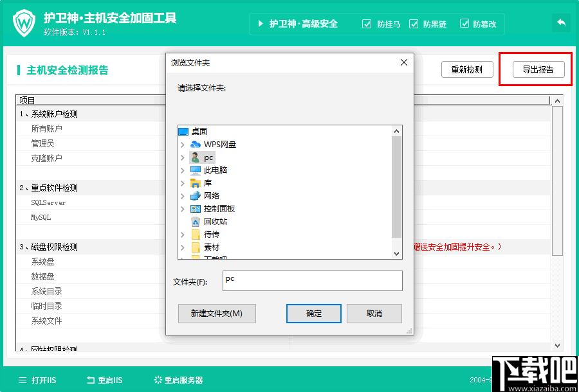
Task: Click the back arrow icon top right
Action: pos(560,22)
